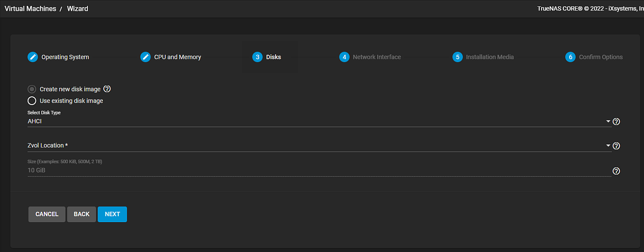
Task: Show help tooltip for Select Disk Type
Action: click(x=616, y=122)
